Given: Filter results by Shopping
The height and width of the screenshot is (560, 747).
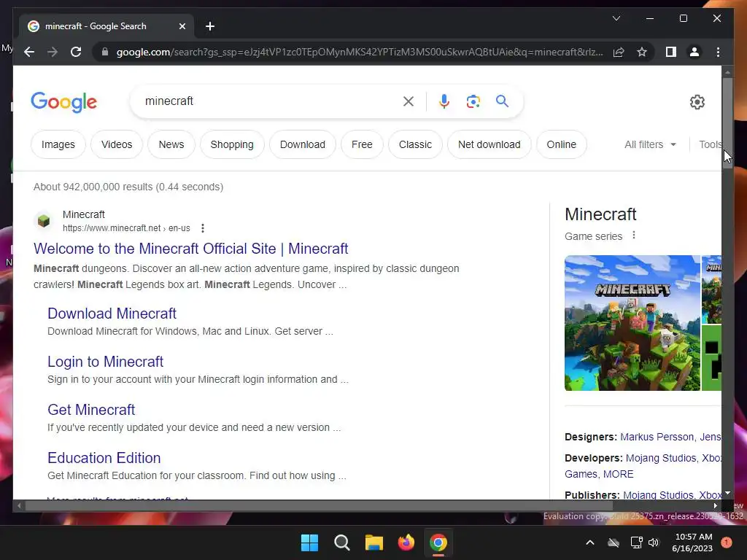Looking at the screenshot, I should [x=232, y=144].
